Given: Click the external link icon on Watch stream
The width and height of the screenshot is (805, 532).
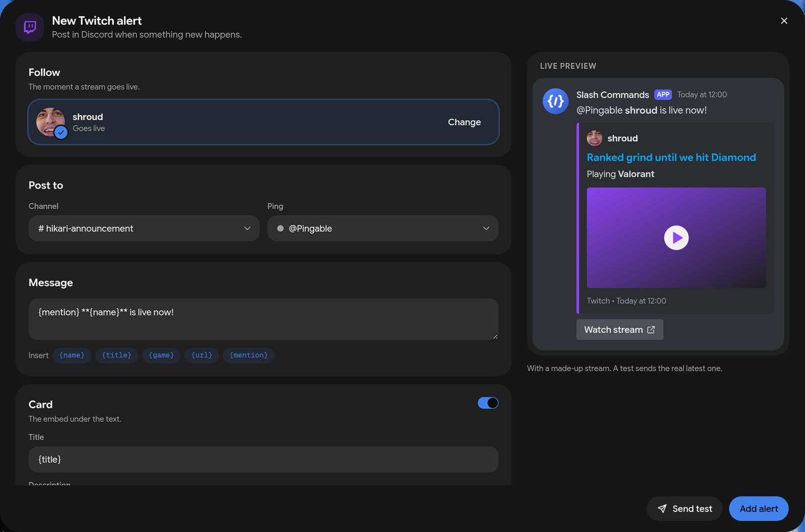Looking at the screenshot, I should pyautogui.click(x=651, y=330).
